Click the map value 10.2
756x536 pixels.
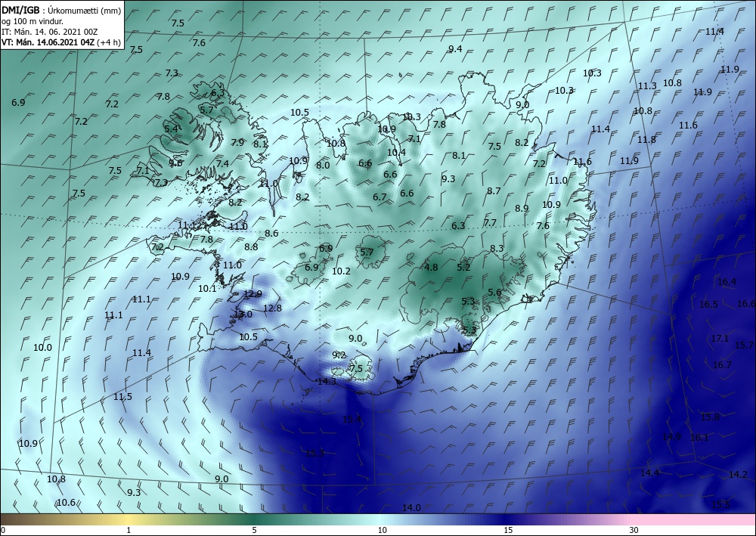click(x=342, y=271)
